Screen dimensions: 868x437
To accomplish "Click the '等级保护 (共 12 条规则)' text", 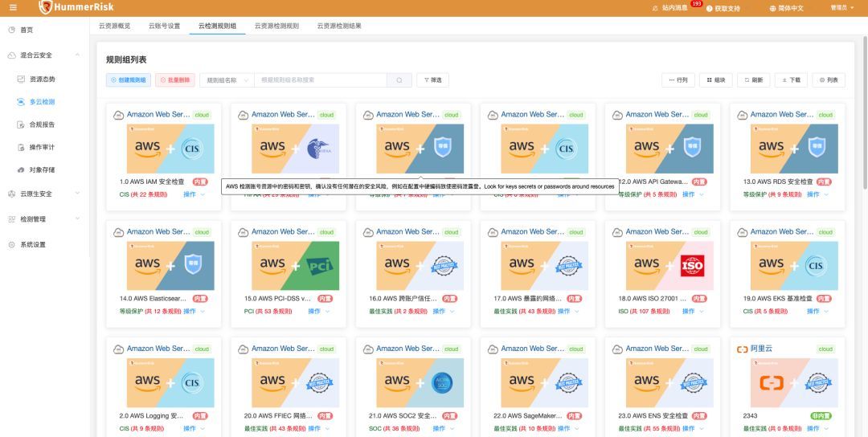I will pyautogui.click(x=150, y=312).
